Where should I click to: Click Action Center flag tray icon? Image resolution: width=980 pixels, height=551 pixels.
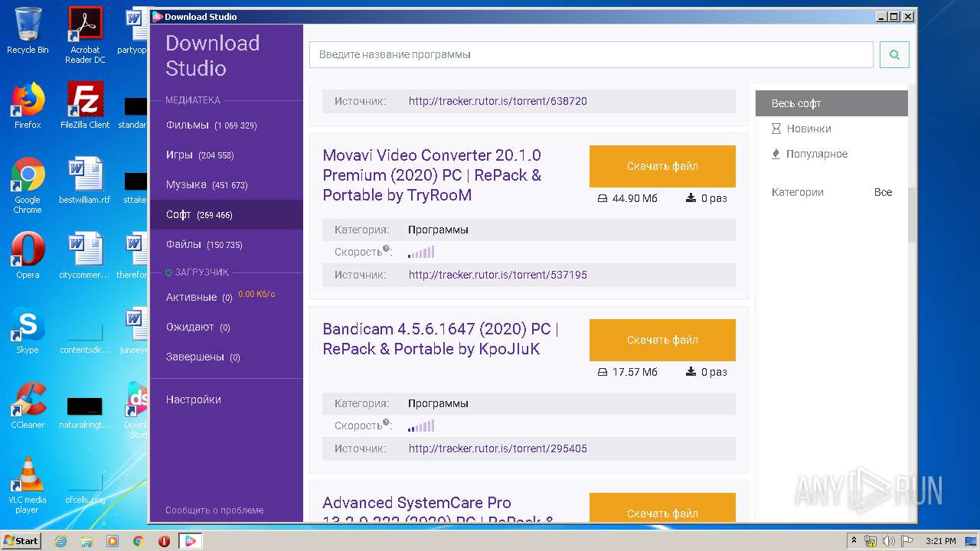click(x=906, y=541)
